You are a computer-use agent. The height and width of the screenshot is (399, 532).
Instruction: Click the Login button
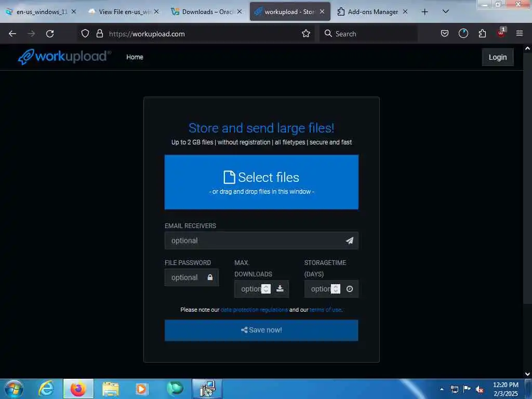[x=497, y=57]
